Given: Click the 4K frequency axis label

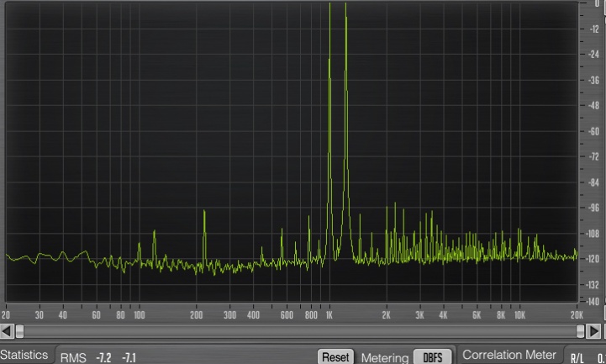Looking at the screenshot, I should [443, 315].
